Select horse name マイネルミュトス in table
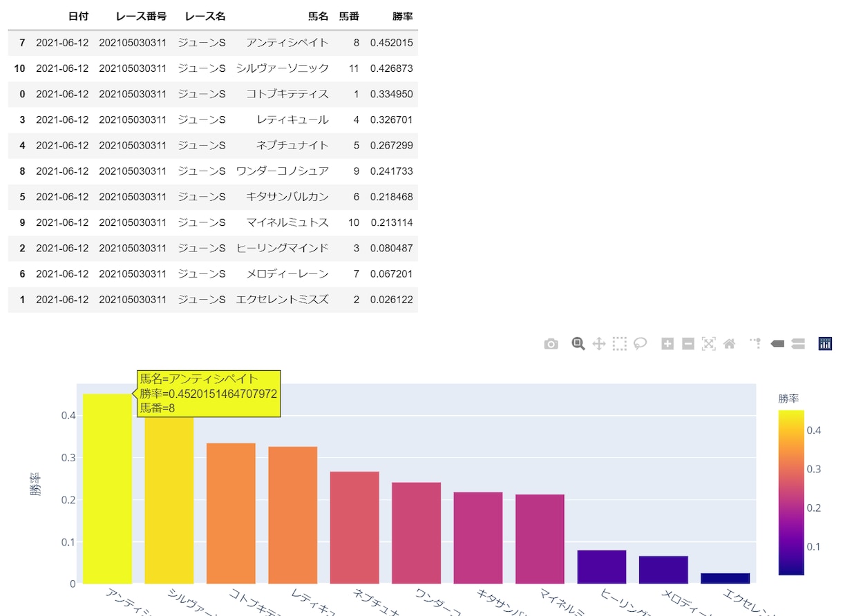 pyautogui.click(x=287, y=222)
